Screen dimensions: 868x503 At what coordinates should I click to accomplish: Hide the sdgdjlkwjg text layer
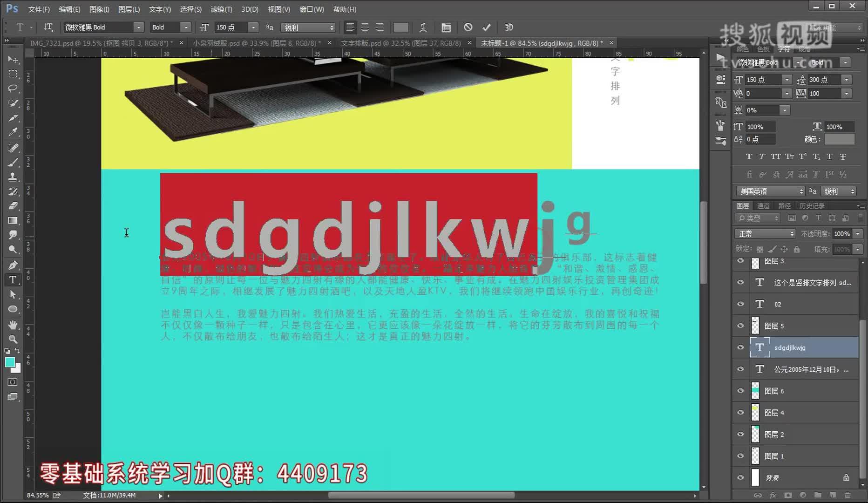(740, 347)
